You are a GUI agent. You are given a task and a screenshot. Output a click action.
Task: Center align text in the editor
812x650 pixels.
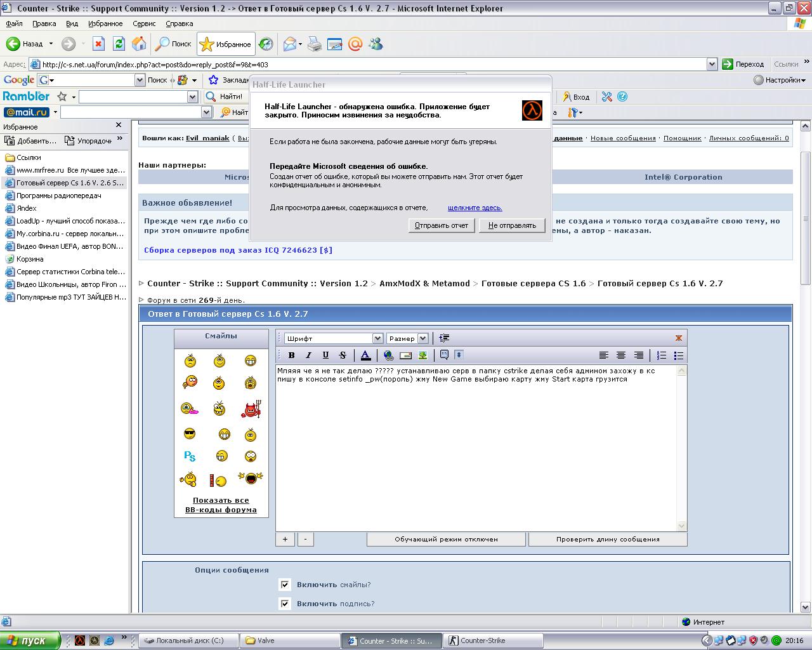tap(621, 355)
